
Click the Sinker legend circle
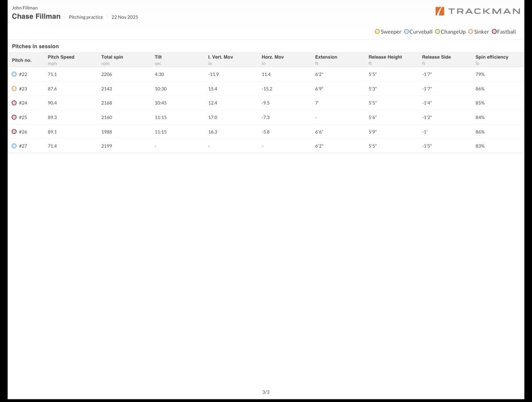tap(471, 32)
